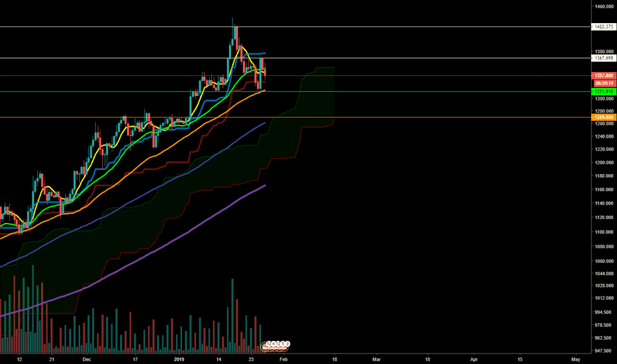Click the 2019 label on time axis
This screenshot has width=617, height=364.
(179, 359)
